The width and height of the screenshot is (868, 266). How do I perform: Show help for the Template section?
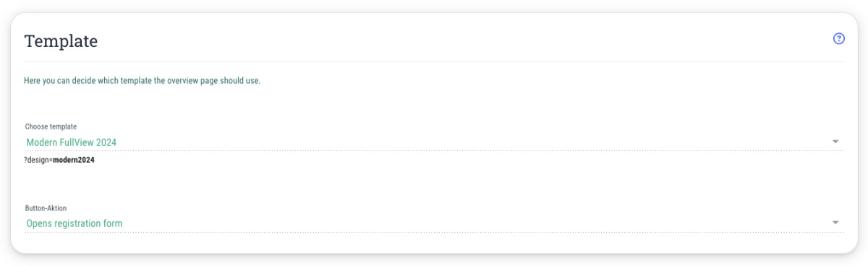coord(839,39)
